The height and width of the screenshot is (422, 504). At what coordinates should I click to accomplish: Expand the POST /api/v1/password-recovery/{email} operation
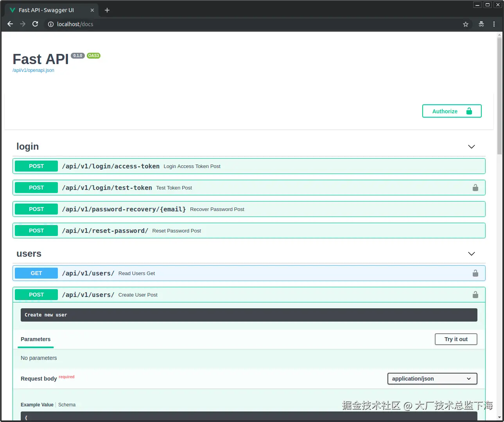249,209
